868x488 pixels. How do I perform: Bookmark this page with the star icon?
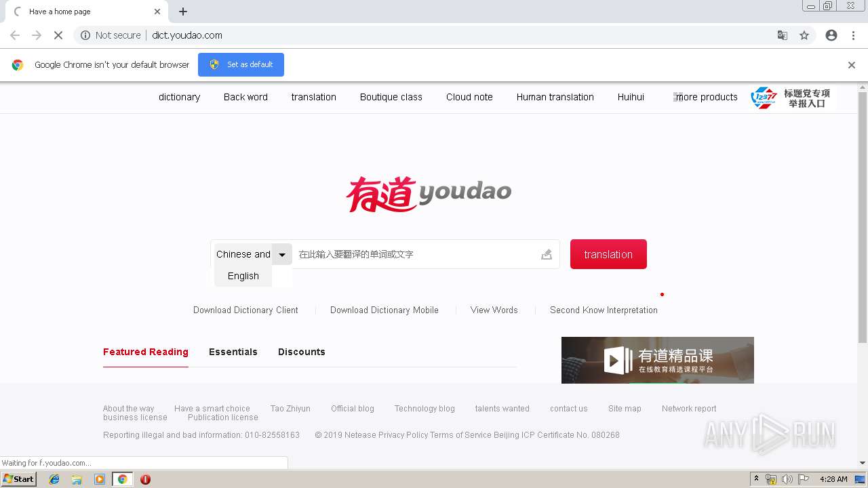(804, 35)
